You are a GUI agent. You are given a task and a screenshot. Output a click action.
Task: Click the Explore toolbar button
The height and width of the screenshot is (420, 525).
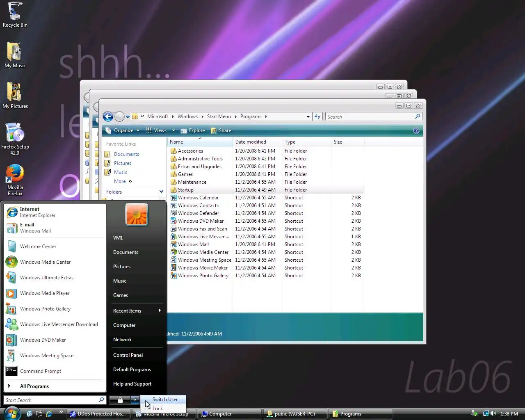[x=193, y=130]
